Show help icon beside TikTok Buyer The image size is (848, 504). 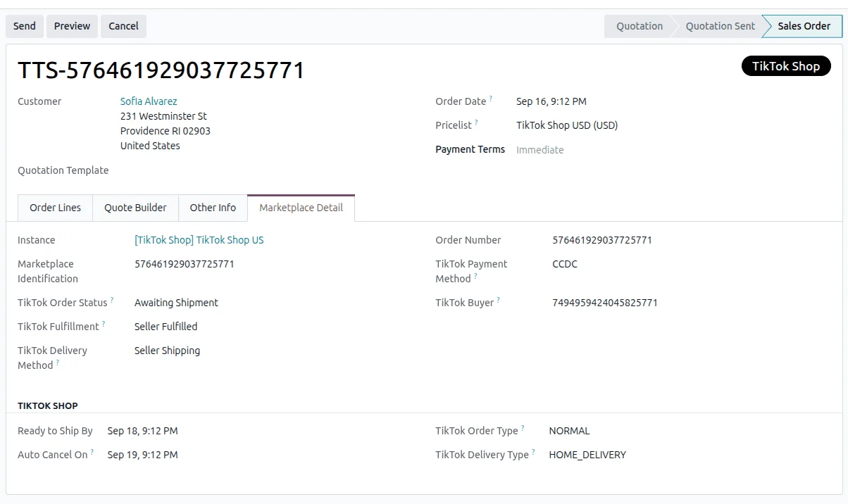(499, 300)
